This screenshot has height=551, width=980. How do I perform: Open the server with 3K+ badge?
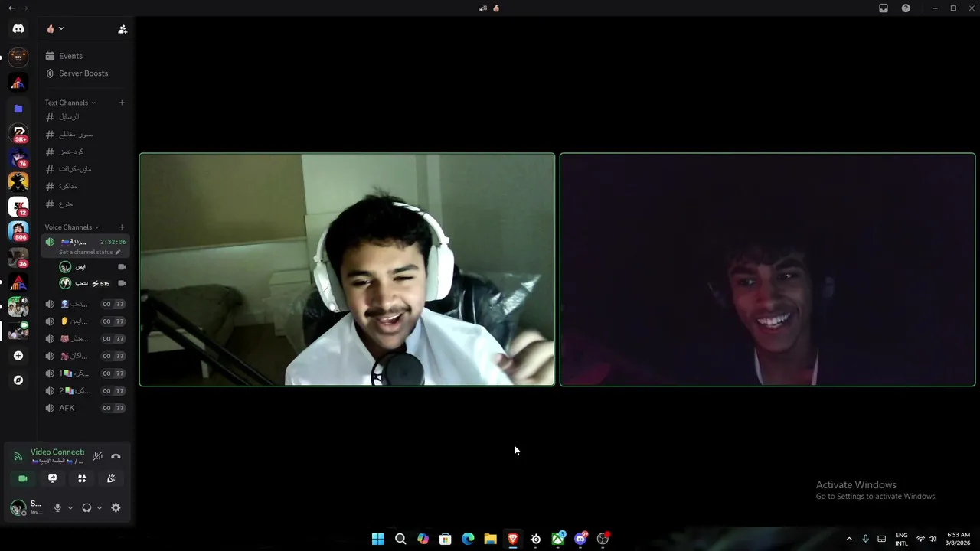click(x=18, y=133)
